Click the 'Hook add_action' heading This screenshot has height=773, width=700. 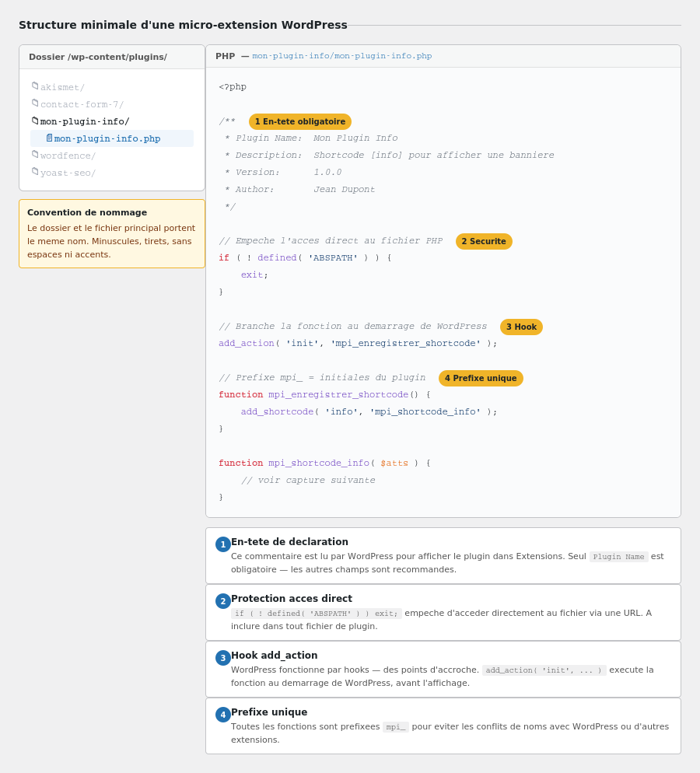point(274,655)
